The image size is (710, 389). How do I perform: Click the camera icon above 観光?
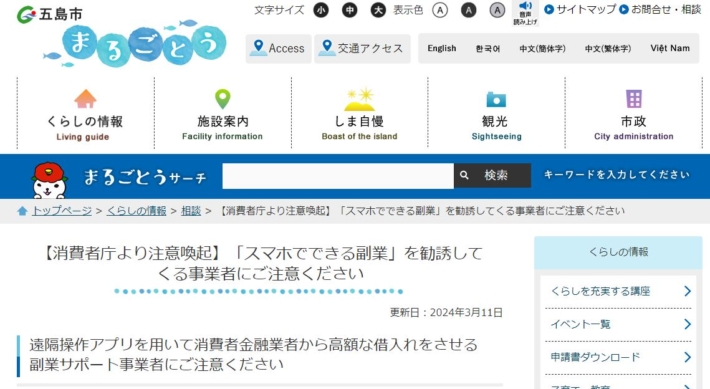coord(496,99)
